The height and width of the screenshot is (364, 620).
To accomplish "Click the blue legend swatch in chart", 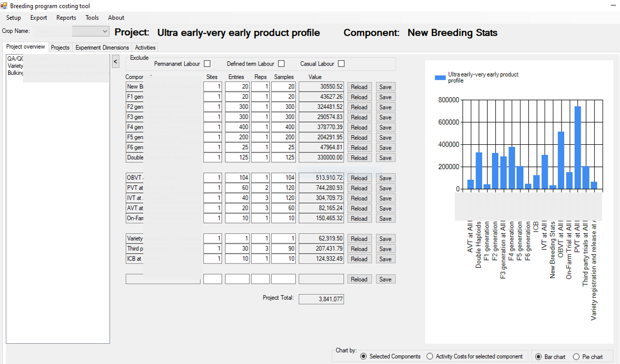I will (x=440, y=78).
